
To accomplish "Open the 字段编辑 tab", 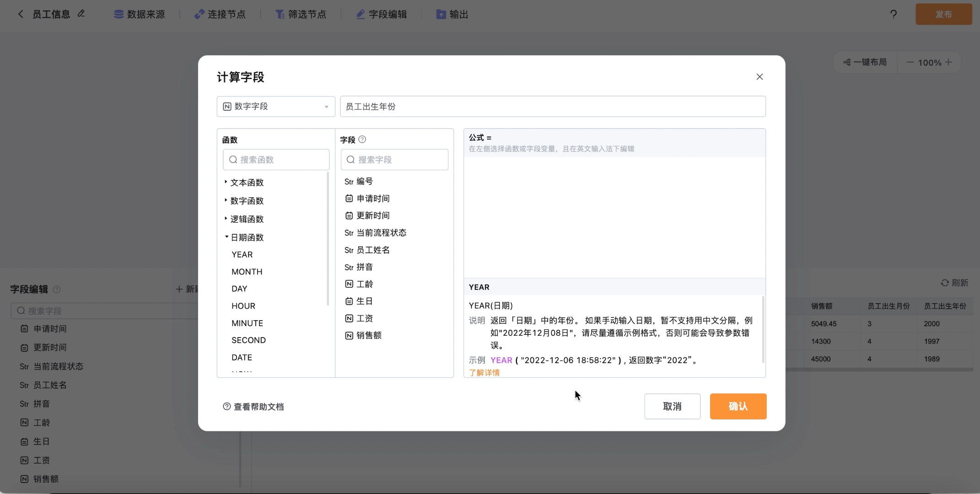I will [x=382, y=15].
